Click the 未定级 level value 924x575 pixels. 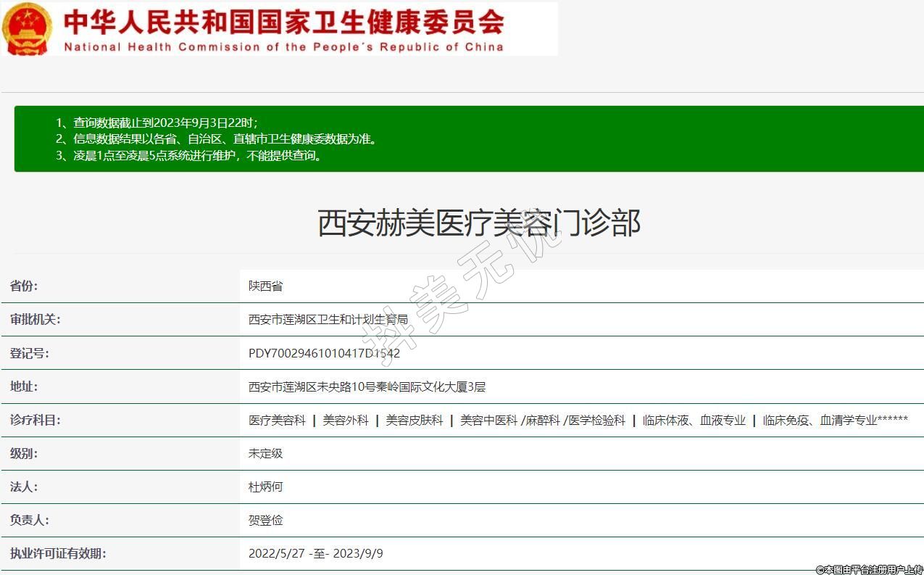[x=265, y=454]
